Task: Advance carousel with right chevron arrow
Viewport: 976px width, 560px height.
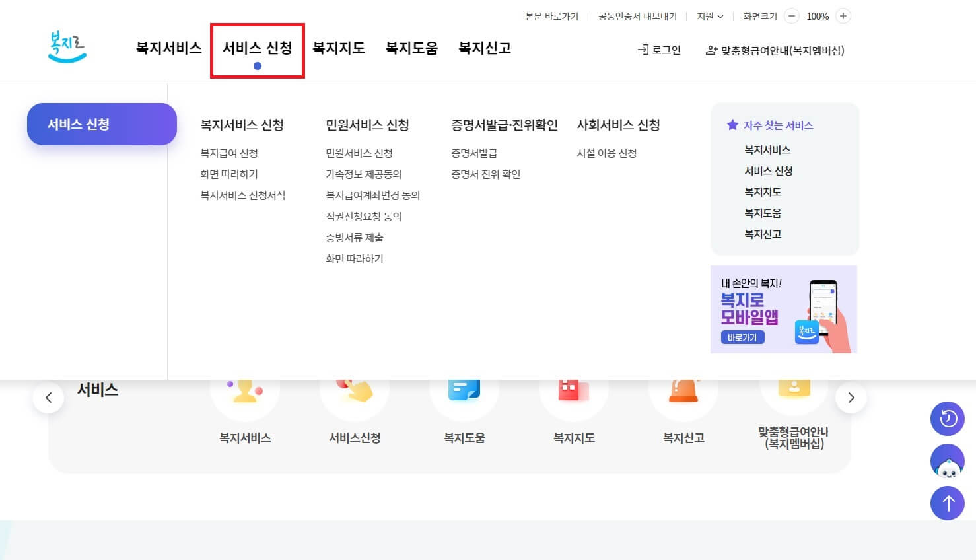Action: tap(851, 397)
